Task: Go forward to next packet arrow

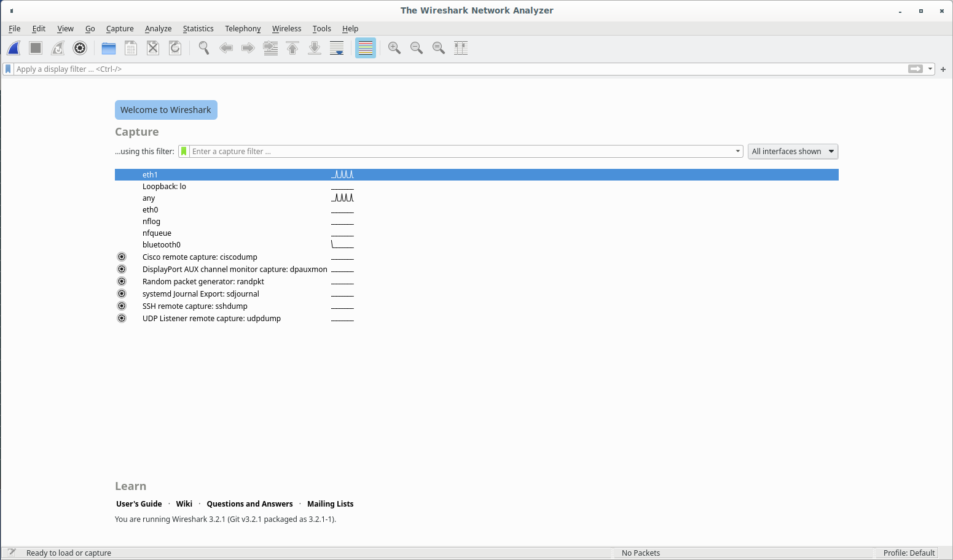Action: pos(248,48)
